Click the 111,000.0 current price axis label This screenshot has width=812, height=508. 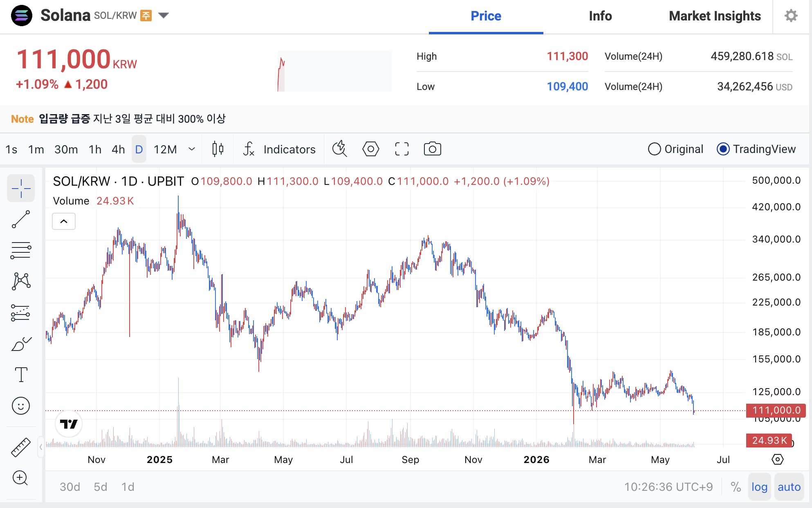pos(776,410)
